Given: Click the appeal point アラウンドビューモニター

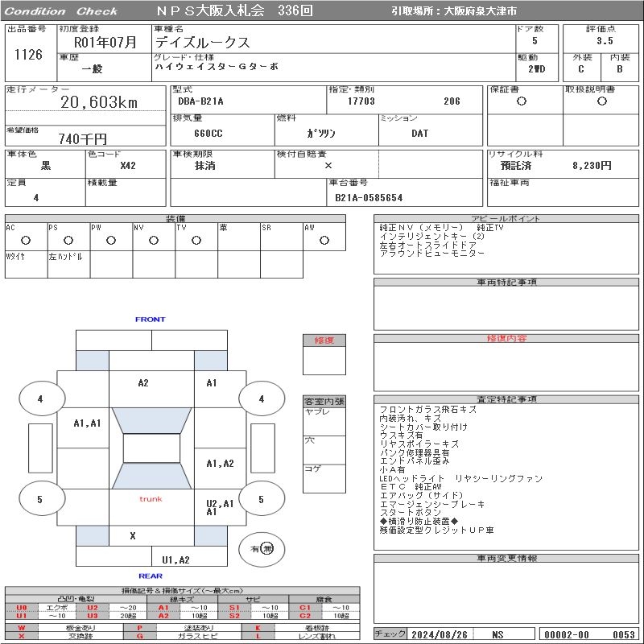Looking at the screenshot, I should click(x=432, y=254).
